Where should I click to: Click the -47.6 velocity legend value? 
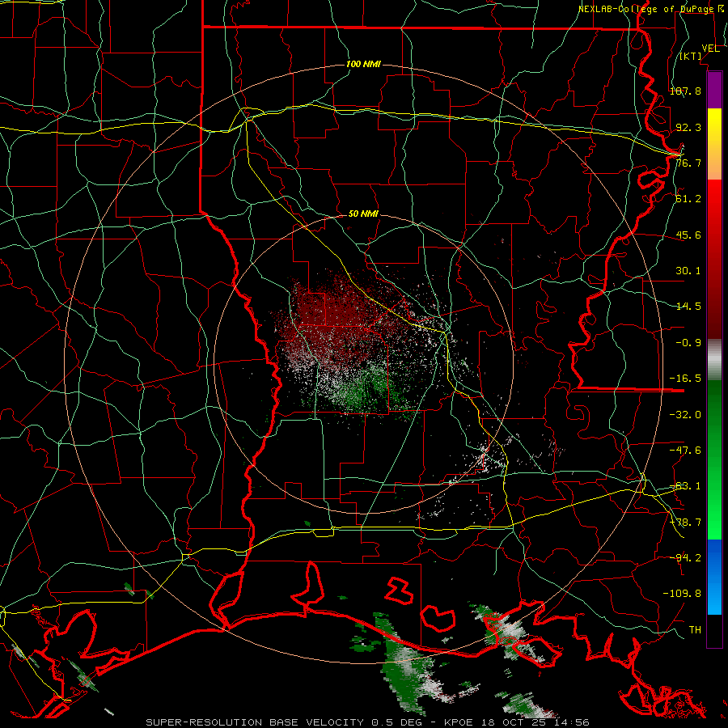pos(685,451)
